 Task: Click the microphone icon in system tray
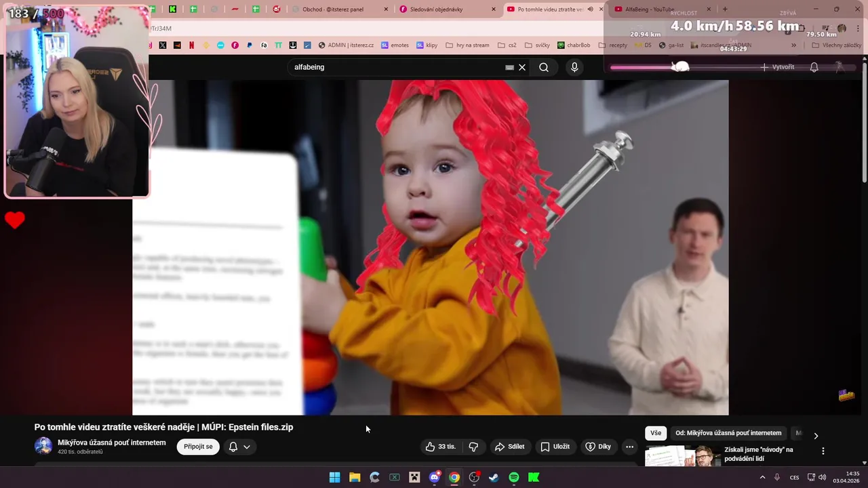[777, 477]
